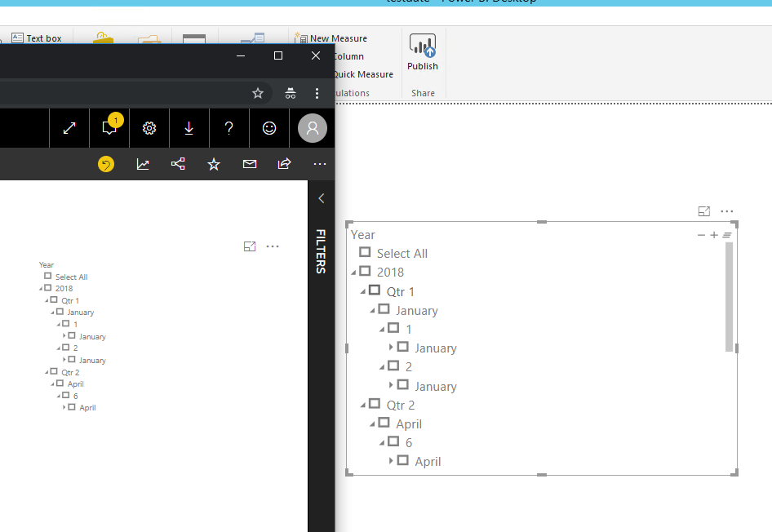772x532 pixels.
Task: Favorite the report with the star icon
Action: point(214,164)
